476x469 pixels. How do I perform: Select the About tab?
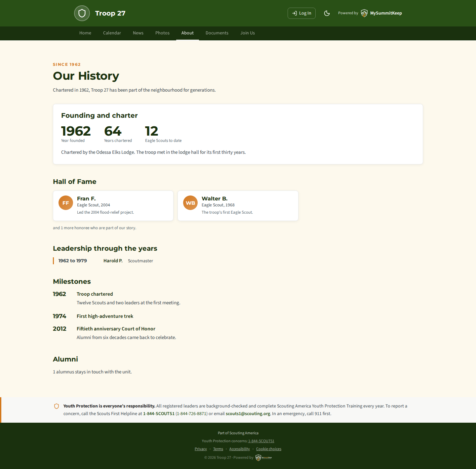click(187, 33)
